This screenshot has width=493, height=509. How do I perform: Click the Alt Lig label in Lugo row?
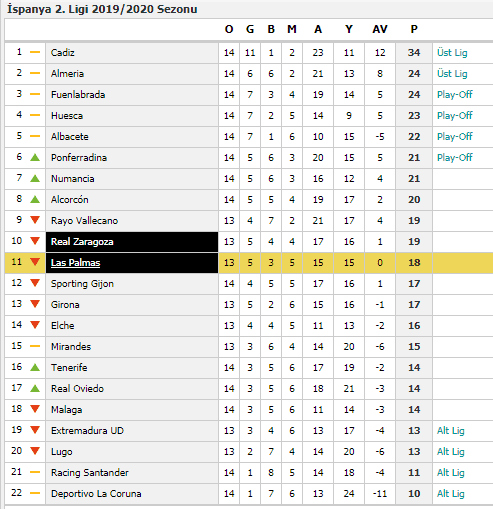[x=451, y=452]
